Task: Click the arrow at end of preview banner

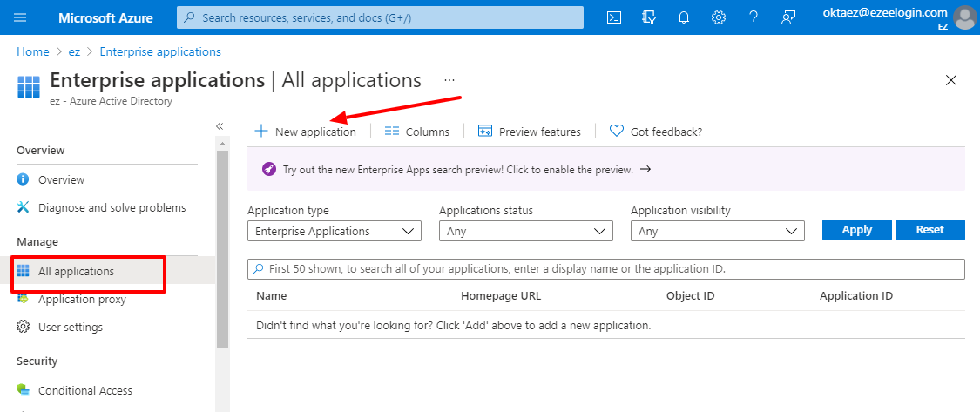Action: tap(646, 169)
